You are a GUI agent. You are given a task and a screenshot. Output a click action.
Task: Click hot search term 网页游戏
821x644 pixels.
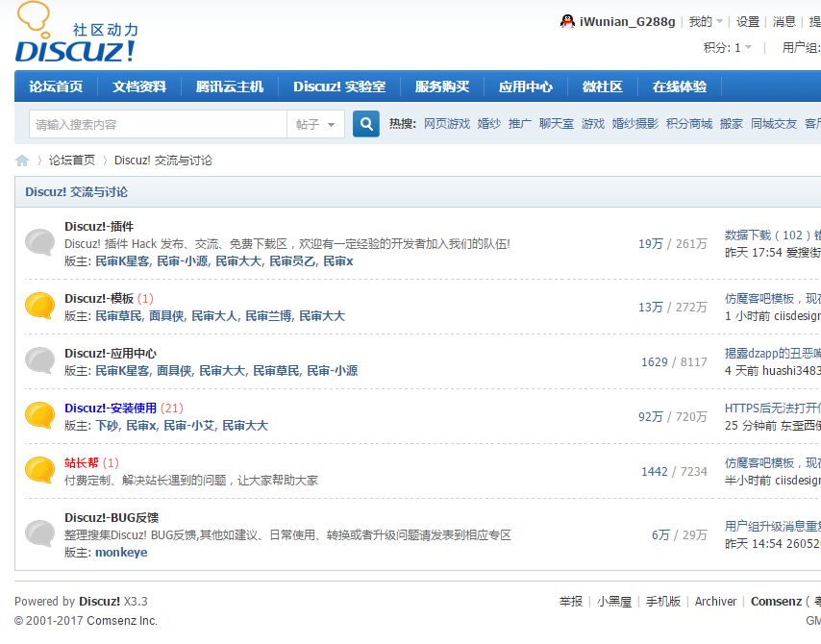447,124
